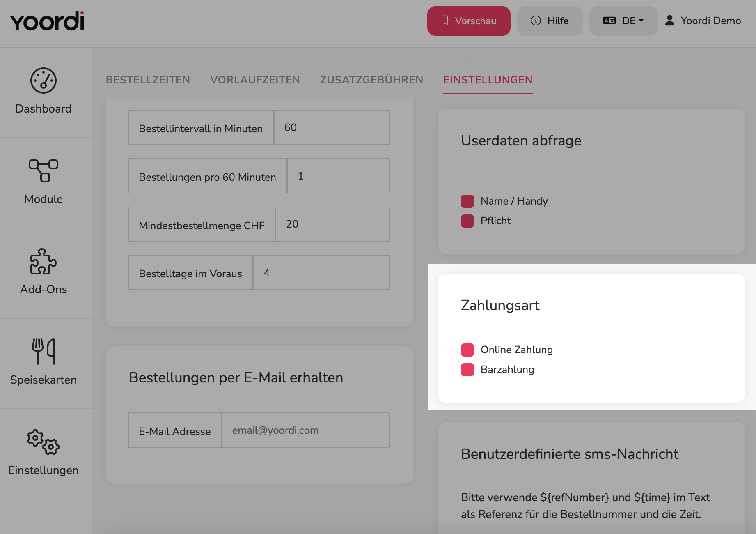This screenshot has height=534, width=756.
Task: Edit the Bestellungen pro 60 Minuten field
Action: click(x=339, y=176)
